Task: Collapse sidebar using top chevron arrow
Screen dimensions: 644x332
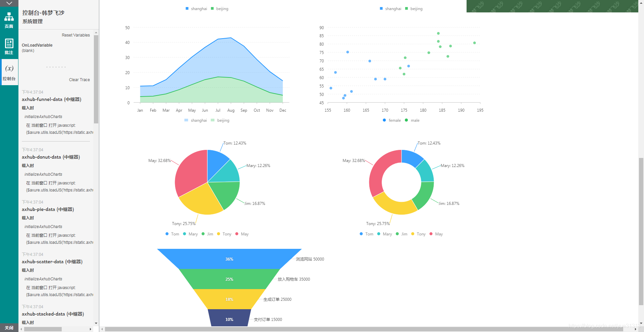Action: [x=9, y=3]
